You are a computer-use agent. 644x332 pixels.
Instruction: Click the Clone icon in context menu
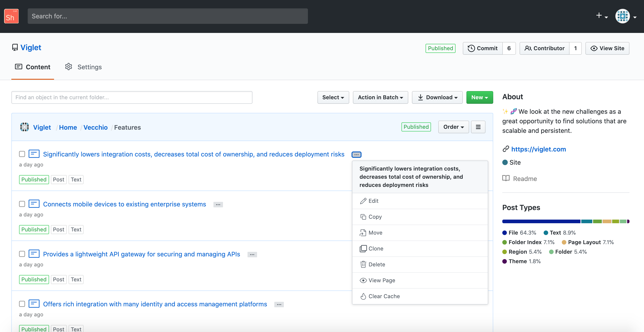click(363, 248)
